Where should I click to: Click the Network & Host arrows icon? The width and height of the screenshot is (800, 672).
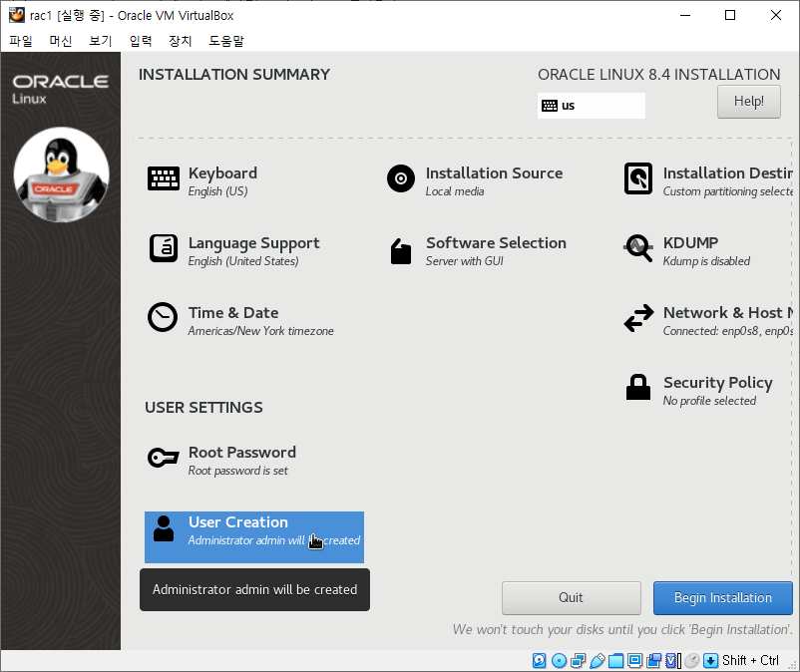[x=638, y=318]
